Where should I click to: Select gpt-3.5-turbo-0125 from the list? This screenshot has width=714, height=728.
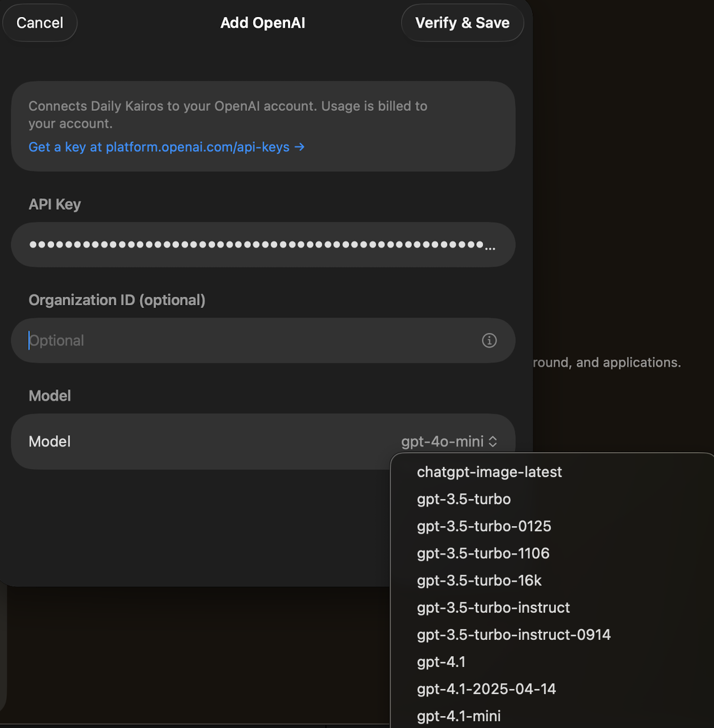tap(484, 526)
